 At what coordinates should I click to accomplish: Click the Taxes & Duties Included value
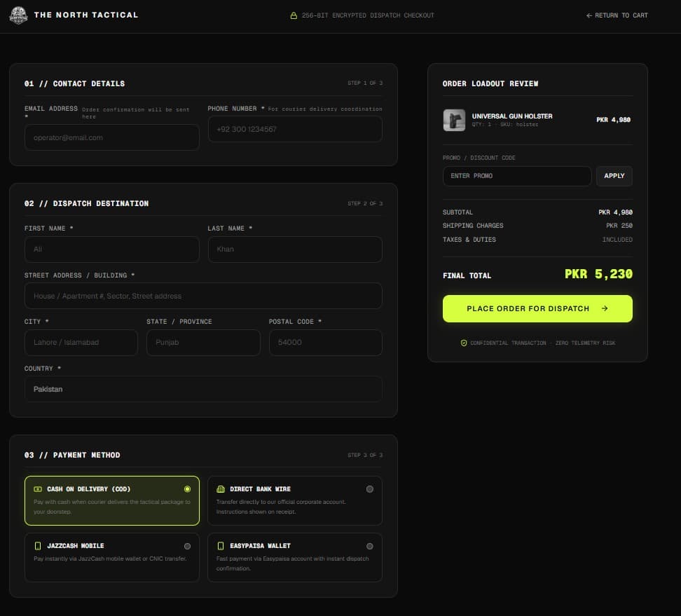[x=617, y=240]
